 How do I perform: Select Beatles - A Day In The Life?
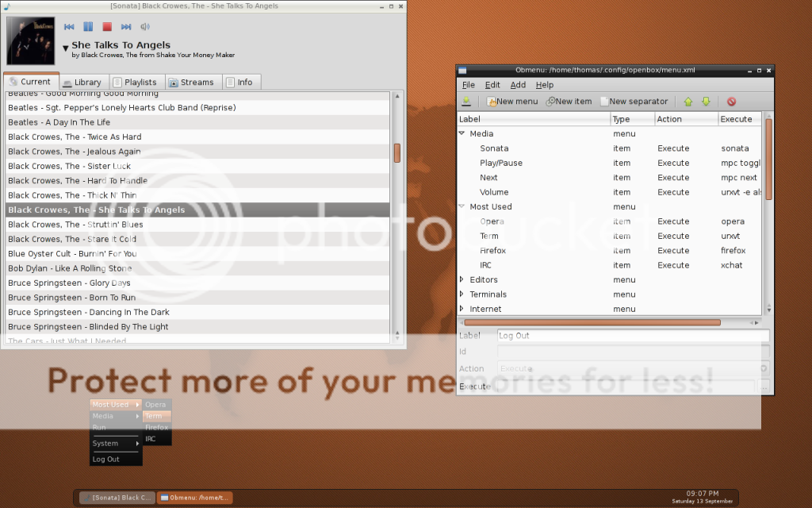(x=197, y=122)
